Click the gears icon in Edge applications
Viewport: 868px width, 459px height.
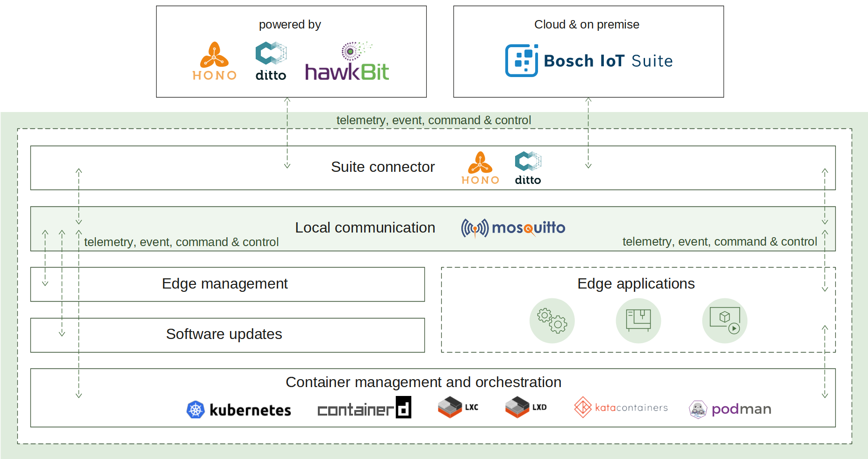[x=552, y=321]
